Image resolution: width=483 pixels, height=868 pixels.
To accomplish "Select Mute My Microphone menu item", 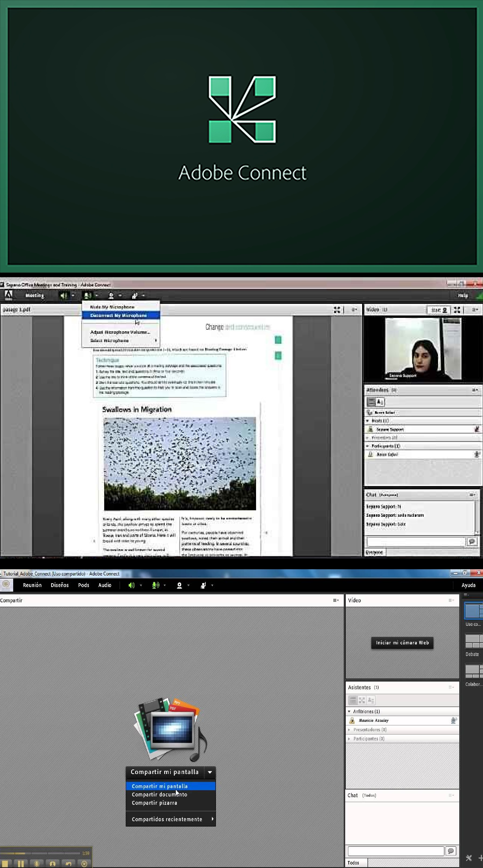I will pyautogui.click(x=121, y=307).
